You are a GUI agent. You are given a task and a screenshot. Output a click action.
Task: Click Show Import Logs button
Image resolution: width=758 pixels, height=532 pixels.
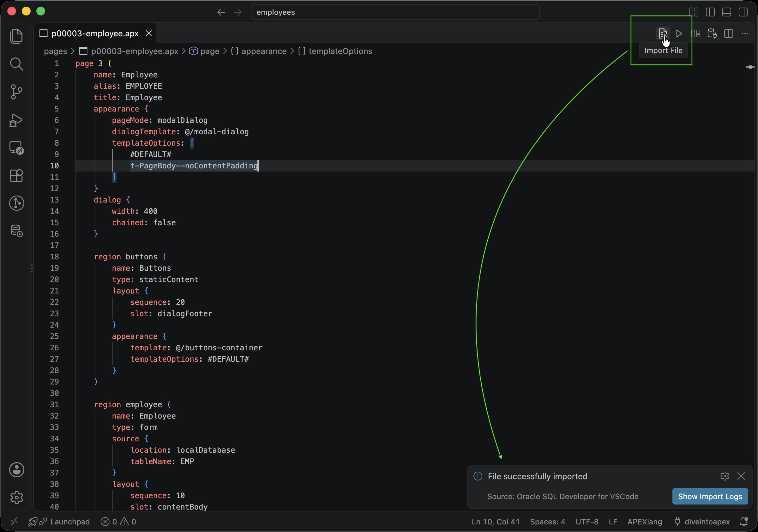tap(710, 496)
